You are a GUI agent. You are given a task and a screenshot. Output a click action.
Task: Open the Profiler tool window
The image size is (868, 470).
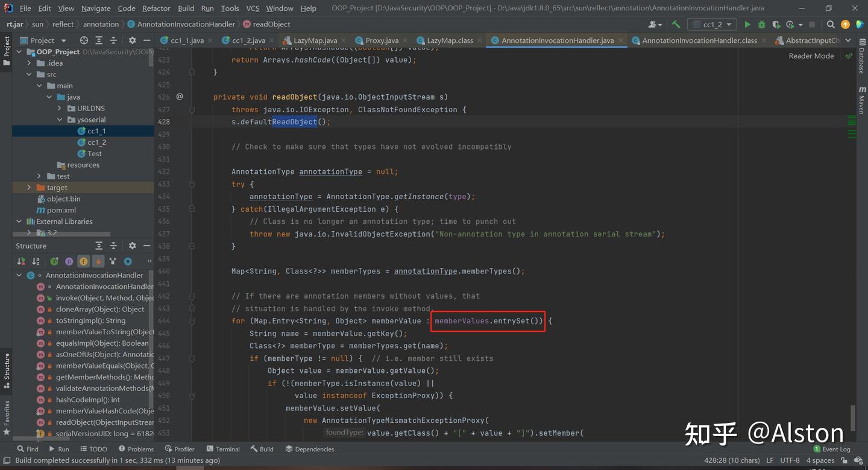179,449
